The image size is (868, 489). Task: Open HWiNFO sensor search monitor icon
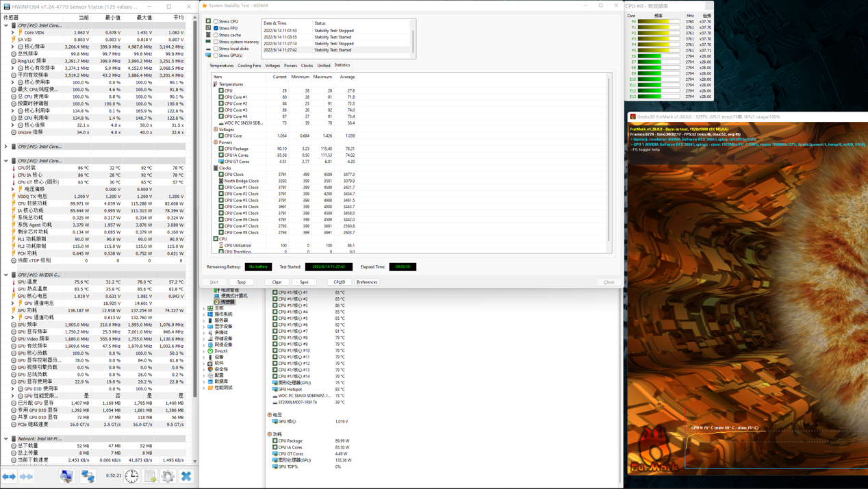[x=66, y=477]
